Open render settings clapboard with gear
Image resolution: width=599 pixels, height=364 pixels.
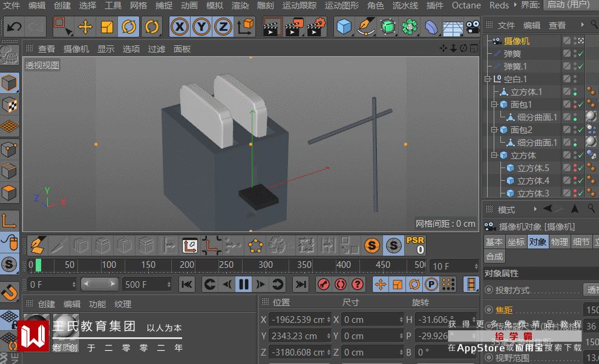(x=316, y=27)
